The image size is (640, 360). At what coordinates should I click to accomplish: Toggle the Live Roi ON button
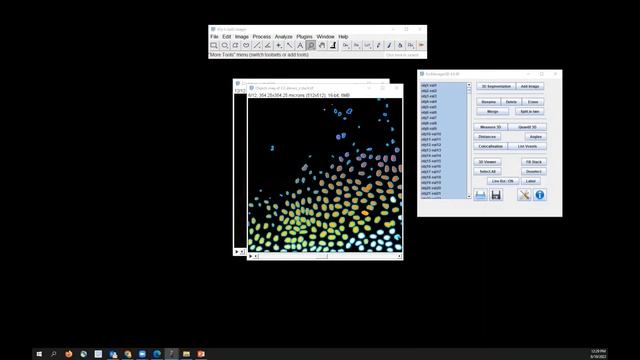pyautogui.click(x=503, y=181)
